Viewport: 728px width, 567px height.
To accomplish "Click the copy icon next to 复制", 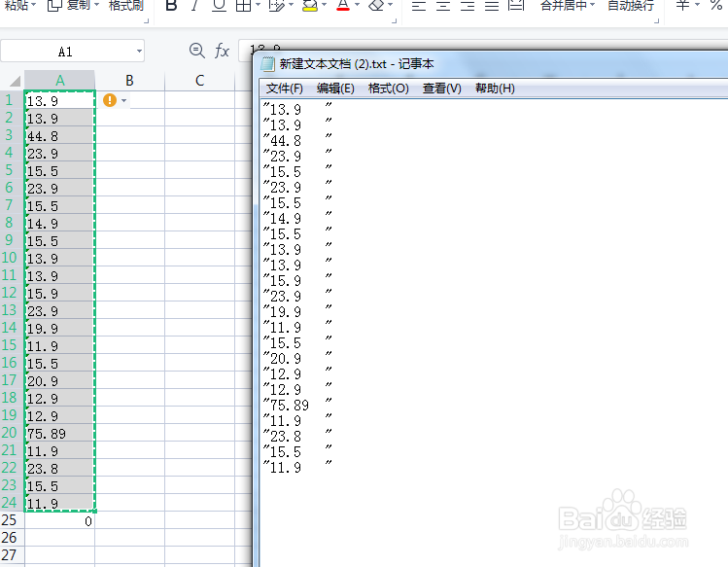I will tap(54, 6).
